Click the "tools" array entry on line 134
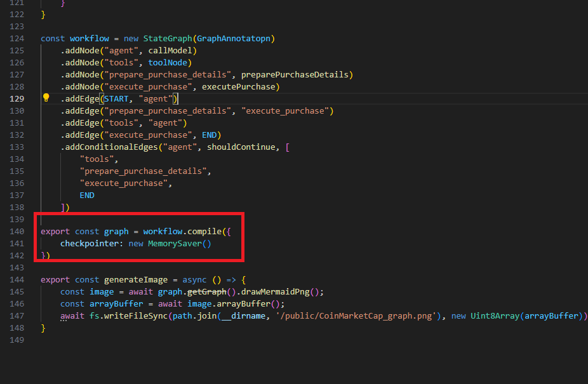 (x=97, y=159)
